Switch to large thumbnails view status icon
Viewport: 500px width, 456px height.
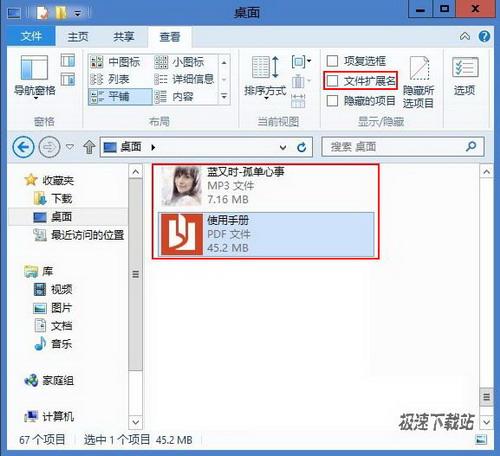pyautogui.click(x=481, y=440)
